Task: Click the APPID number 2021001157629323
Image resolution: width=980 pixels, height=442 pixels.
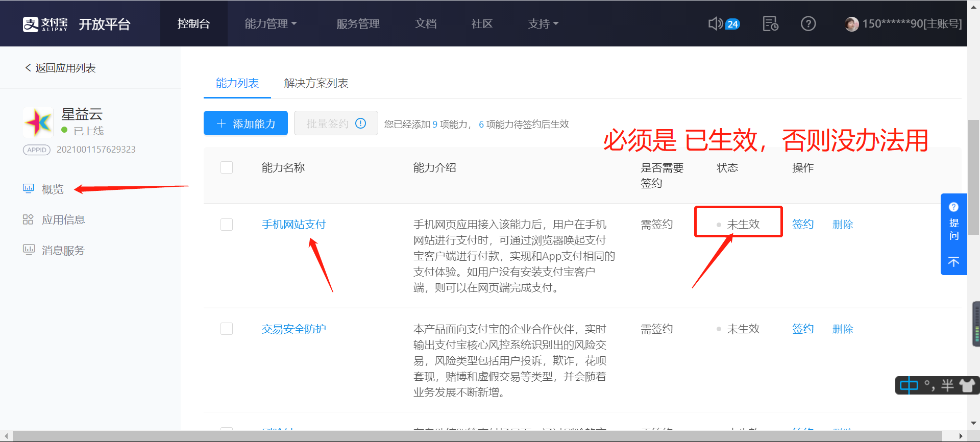Action: pyautogui.click(x=96, y=150)
